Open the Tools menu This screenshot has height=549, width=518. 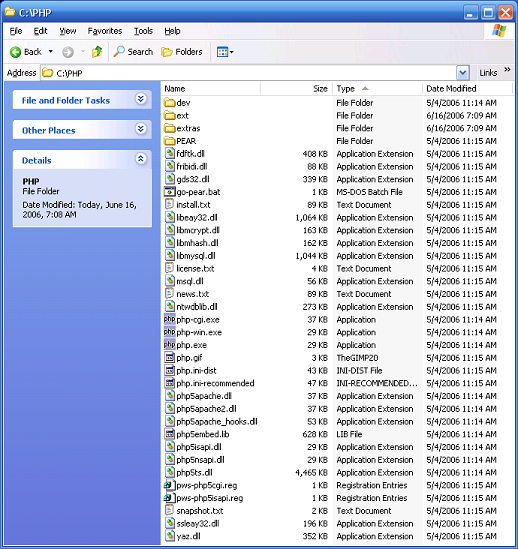click(143, 31)
